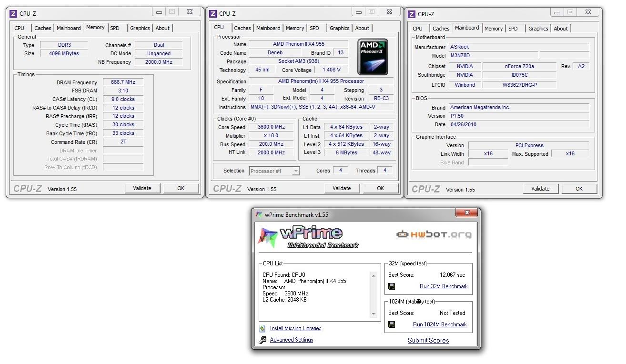Click the Package Socket AM3 (938) field

[299, 61]
